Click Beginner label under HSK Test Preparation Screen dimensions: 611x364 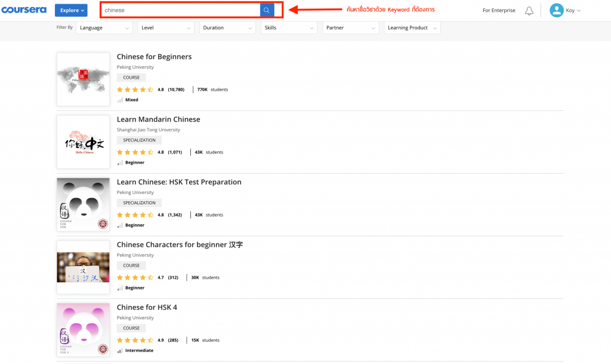tap(135, 225)
